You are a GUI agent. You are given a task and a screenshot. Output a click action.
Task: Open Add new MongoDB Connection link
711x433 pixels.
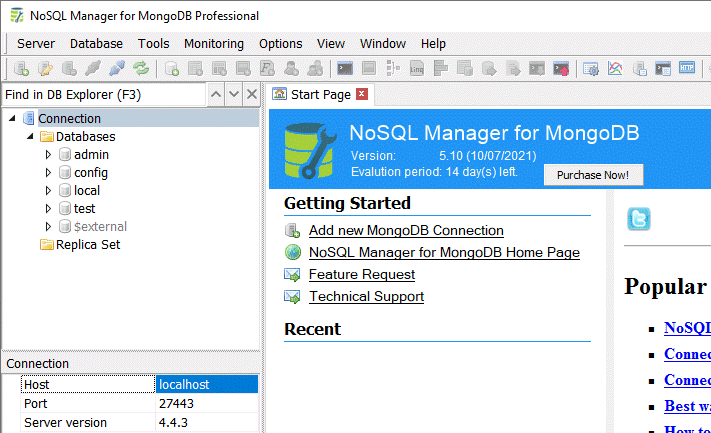click(406, 231)
